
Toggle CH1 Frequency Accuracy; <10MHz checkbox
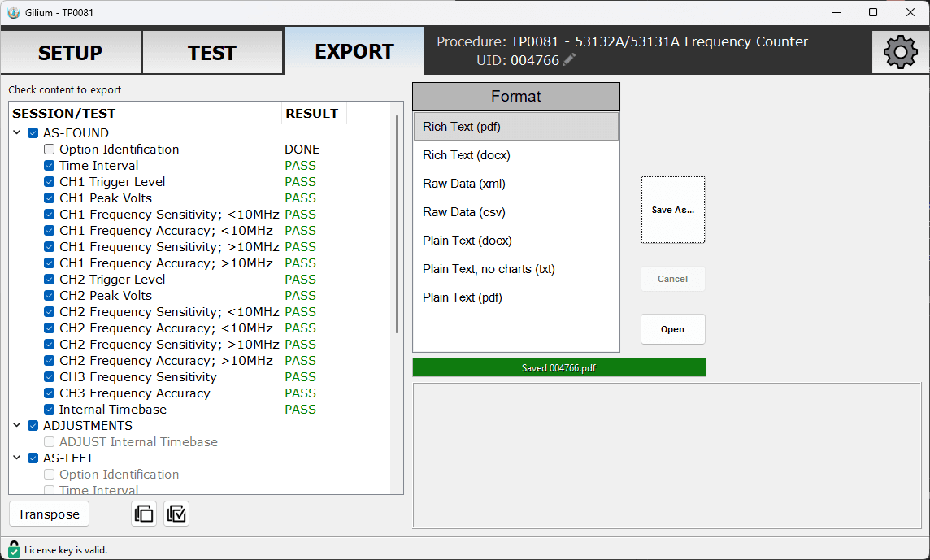coord(50,231)
